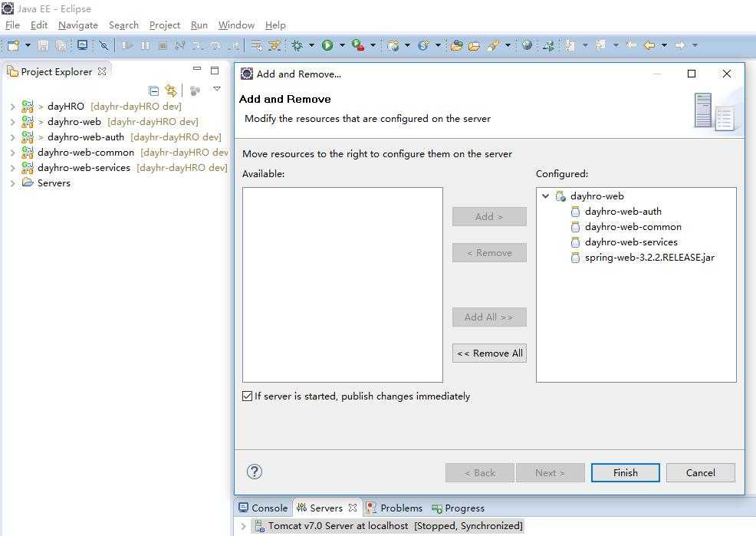Minimize the Project Explorer panel
The image size is (756, 536).
pos(197,69)
